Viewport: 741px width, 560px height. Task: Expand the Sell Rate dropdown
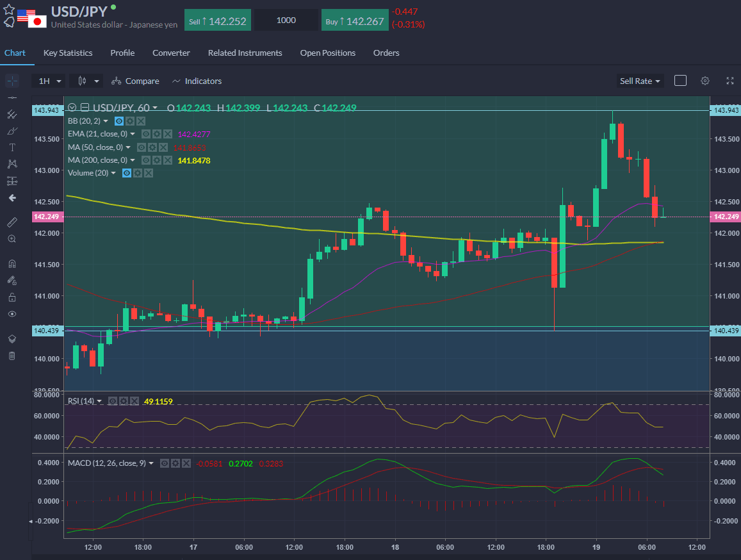point(640,81)
